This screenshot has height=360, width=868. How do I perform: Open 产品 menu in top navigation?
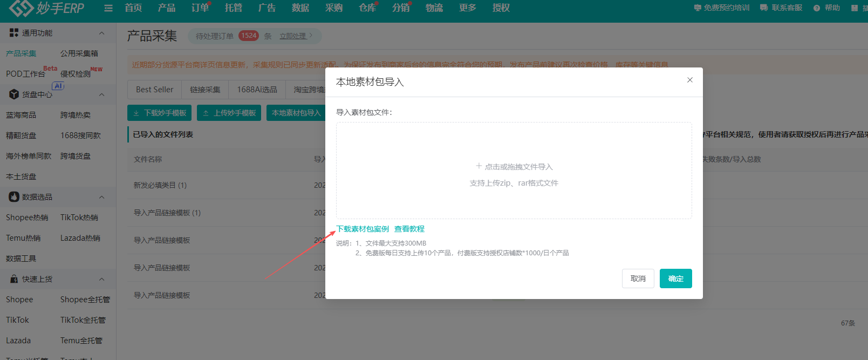coord(167,8)
